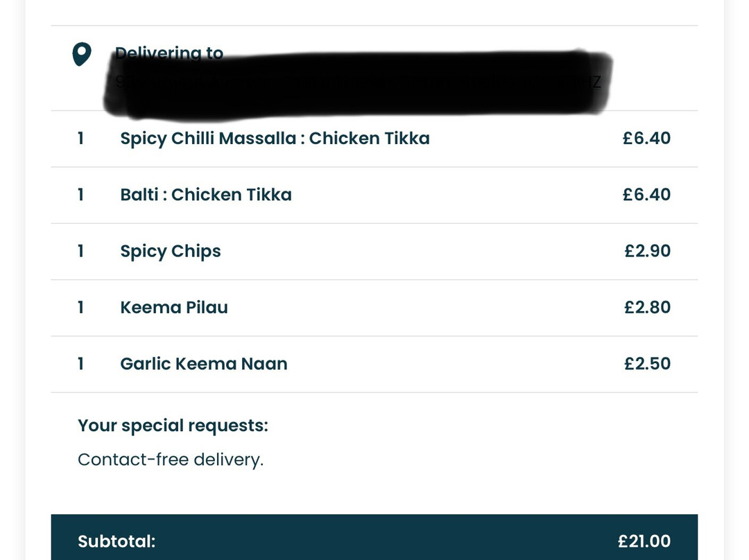Click the delivery location pin icon
Screen dimensions: 749x560
[82, 54]
